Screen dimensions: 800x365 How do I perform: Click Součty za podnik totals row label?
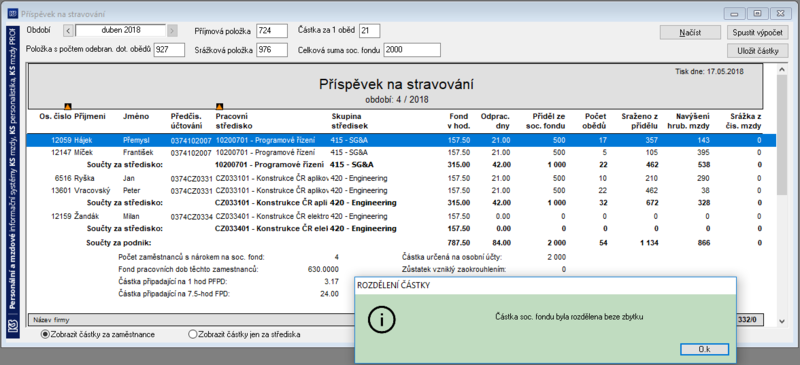pyautogui.click(x=120, y=243)
